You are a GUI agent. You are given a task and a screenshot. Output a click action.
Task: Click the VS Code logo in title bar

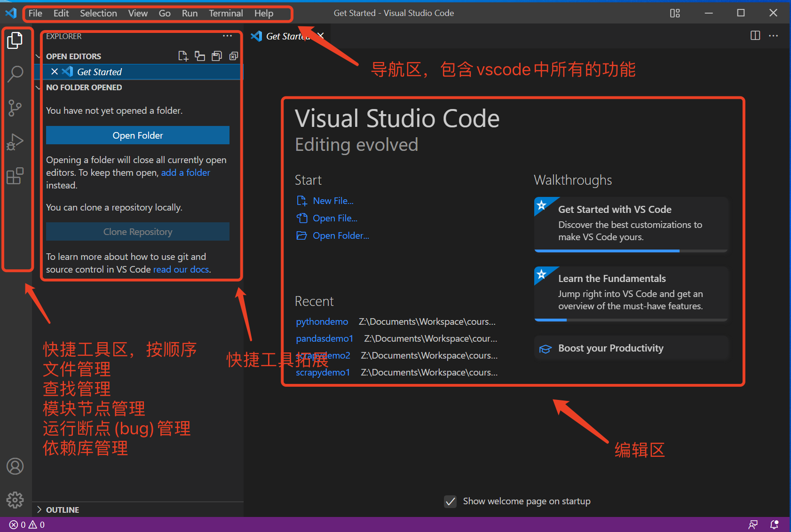11,13
